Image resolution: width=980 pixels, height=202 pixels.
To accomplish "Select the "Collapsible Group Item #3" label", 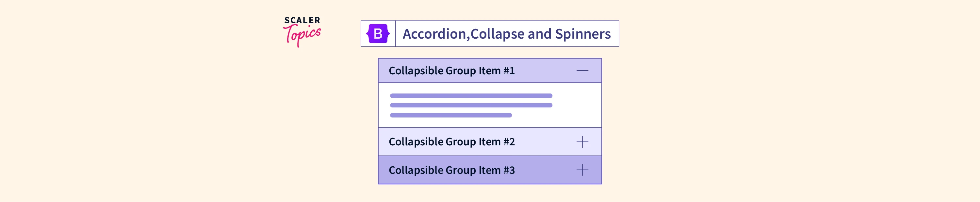I will point(451,170).
